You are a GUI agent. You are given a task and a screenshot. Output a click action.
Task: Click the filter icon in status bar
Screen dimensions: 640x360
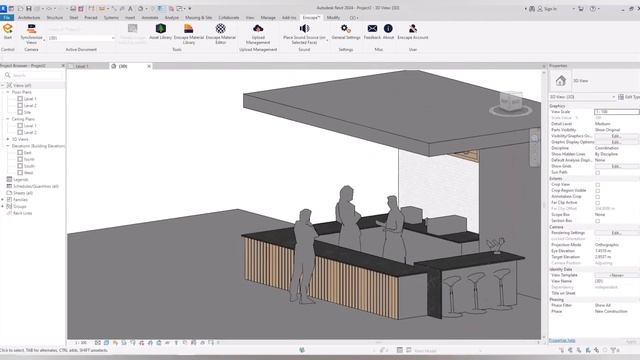[x=613, y=350]
